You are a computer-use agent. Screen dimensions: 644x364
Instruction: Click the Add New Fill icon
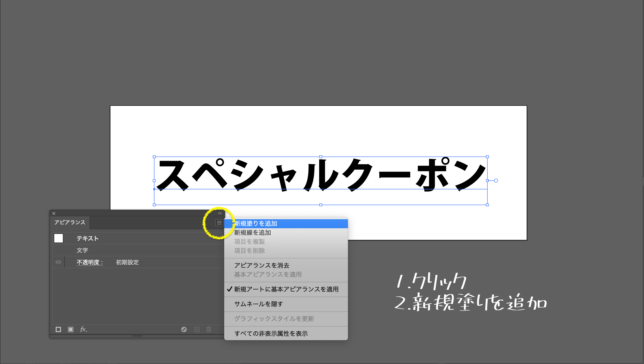[71, 329]
